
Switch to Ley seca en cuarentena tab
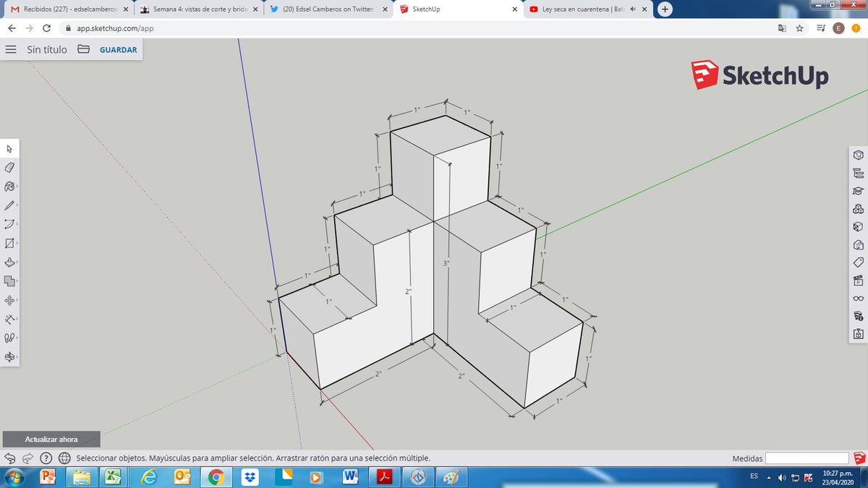(589, 9)
